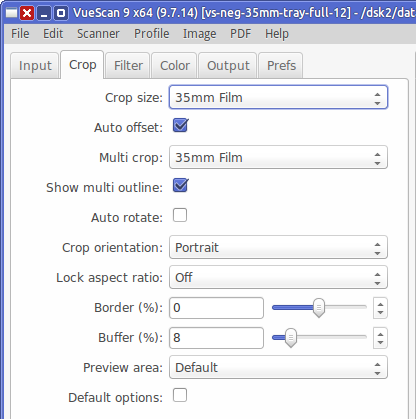Switch to the Filter tab
Image resolution: width=416 pixels, height=419 pixels.
128,65
